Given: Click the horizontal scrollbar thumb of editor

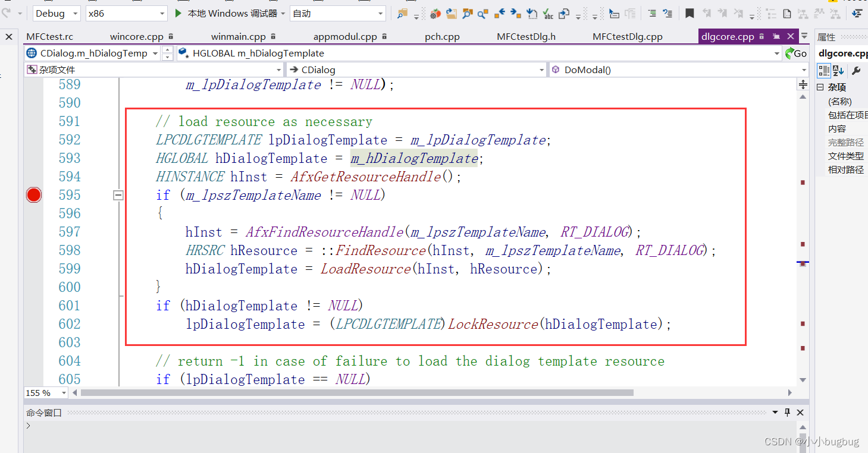Looking at the screenshot, I should 357,392.
